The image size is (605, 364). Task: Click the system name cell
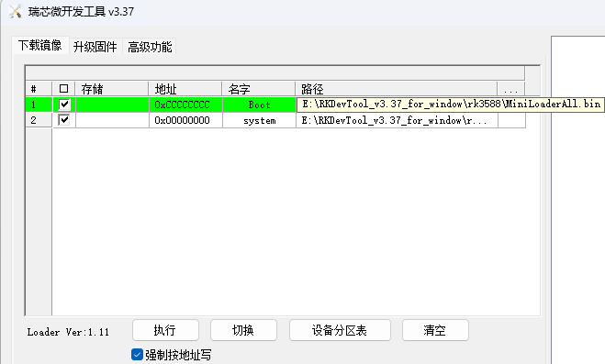[x=259, y=120]
